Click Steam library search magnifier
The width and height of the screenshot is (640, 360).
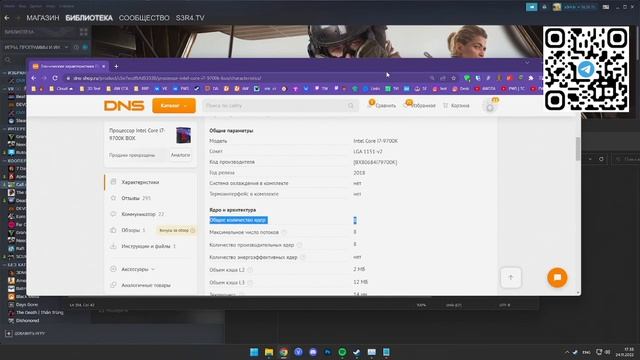pos(8,60)
